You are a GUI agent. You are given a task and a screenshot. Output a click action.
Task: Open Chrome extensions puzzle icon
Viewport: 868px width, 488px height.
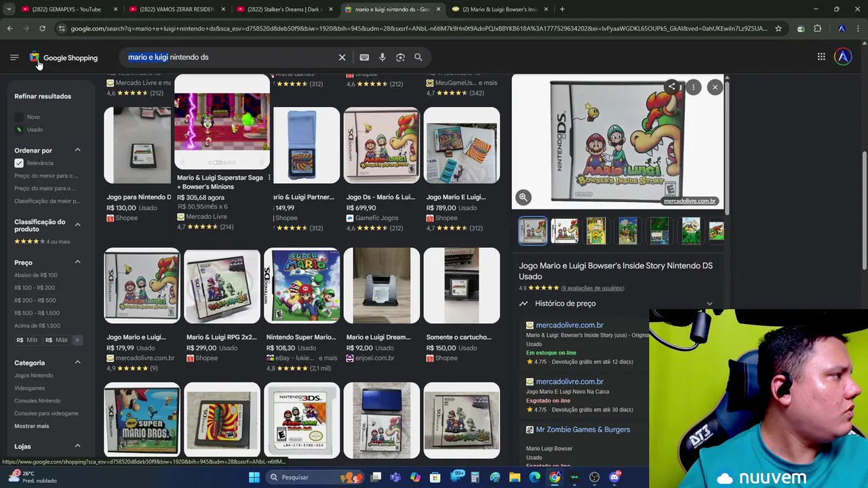tap(817, 28)
